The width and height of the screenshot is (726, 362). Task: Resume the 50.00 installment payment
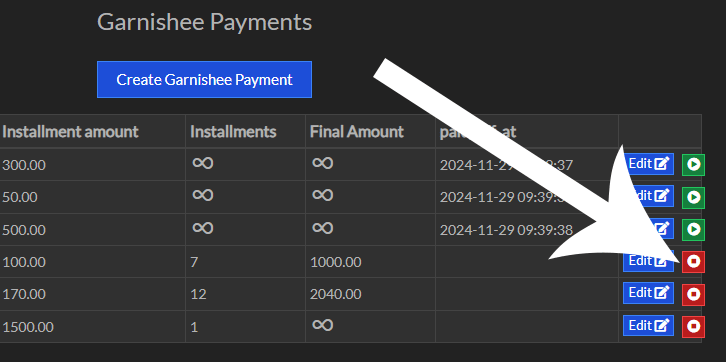pos(693,198)
